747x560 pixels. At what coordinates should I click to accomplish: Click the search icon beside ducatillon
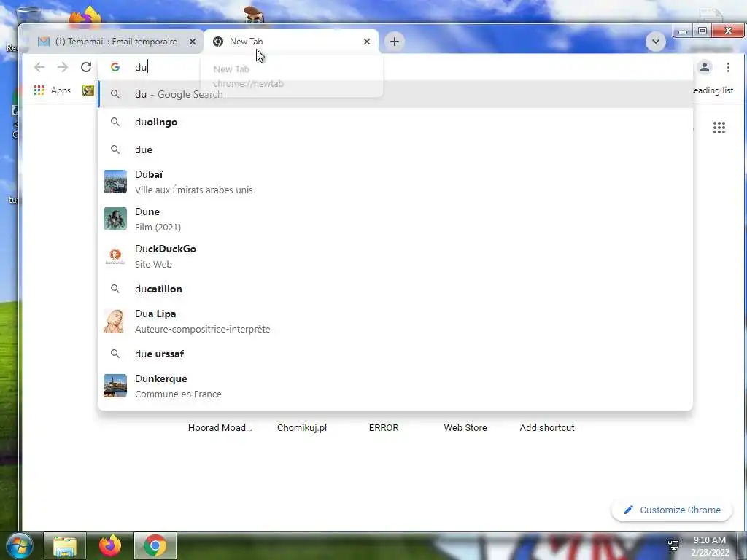click(x=115, y=289)
